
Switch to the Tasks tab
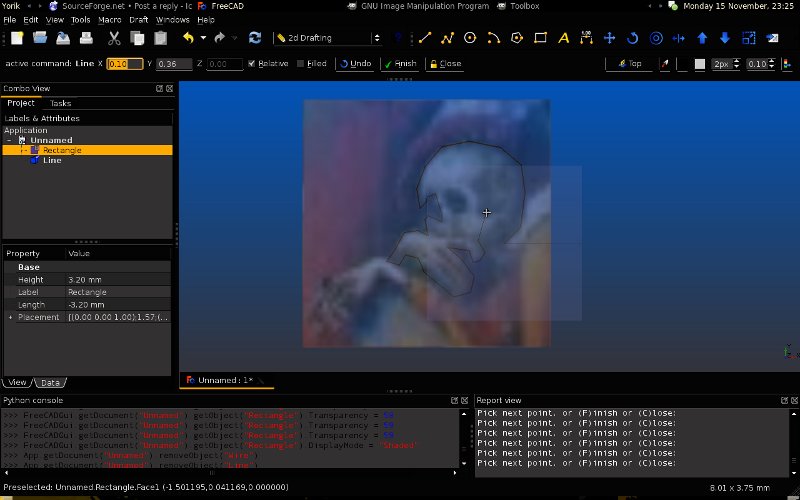click(60, 103)
